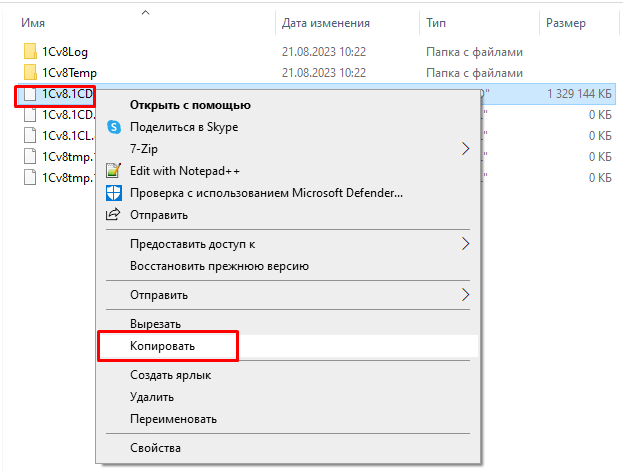Expand the lower Отправить submenu arrow
This screenshot has height=473, width=623.
click(465, 295)
